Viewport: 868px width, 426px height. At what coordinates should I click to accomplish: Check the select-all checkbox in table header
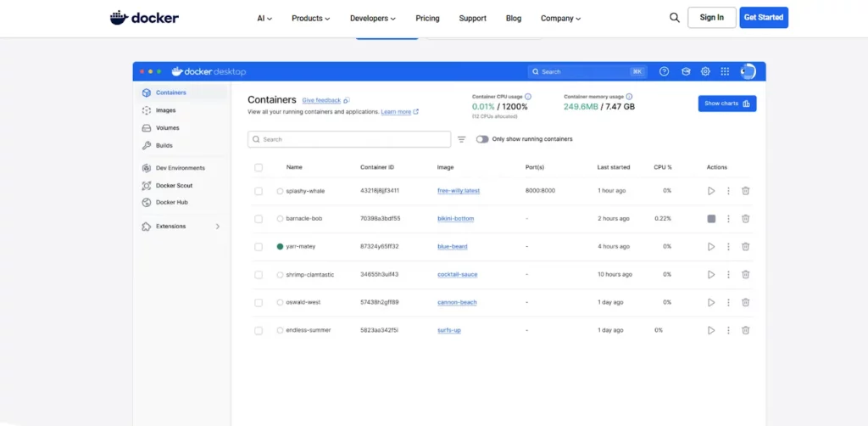pyautogui.click(x=259, y=167)
